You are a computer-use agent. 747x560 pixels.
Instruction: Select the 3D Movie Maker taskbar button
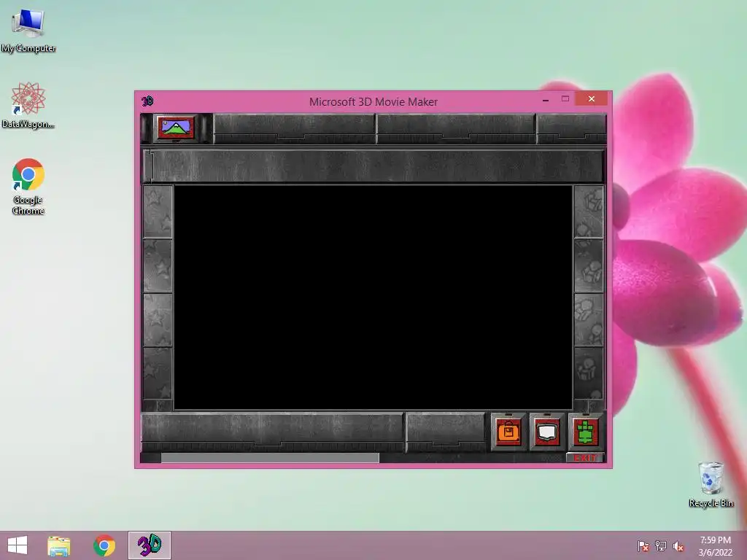coord(149,545)
